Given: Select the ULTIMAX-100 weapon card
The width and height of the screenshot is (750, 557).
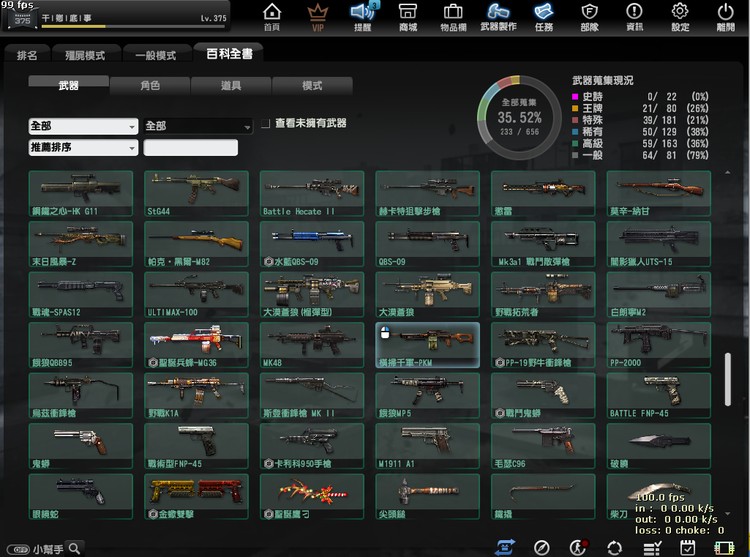Looking at the screenshot, I should pos(196,295).
